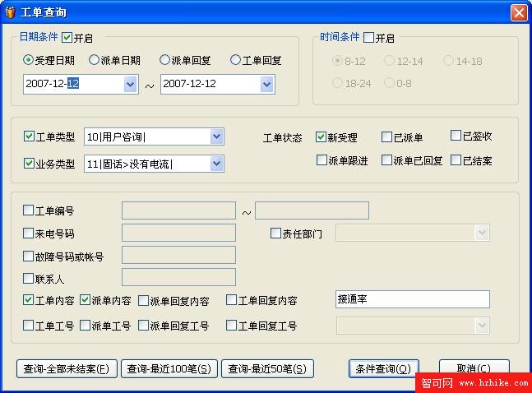Viewport: 532px width, 393px height.
Task: Check the 已结案 status checkbox
Action: coord(456,160)
